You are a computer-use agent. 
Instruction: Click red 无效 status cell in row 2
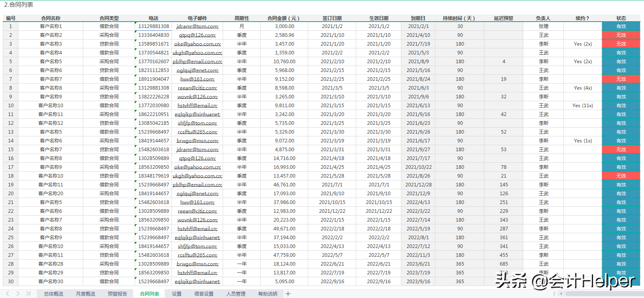click(x=621, y=35)
